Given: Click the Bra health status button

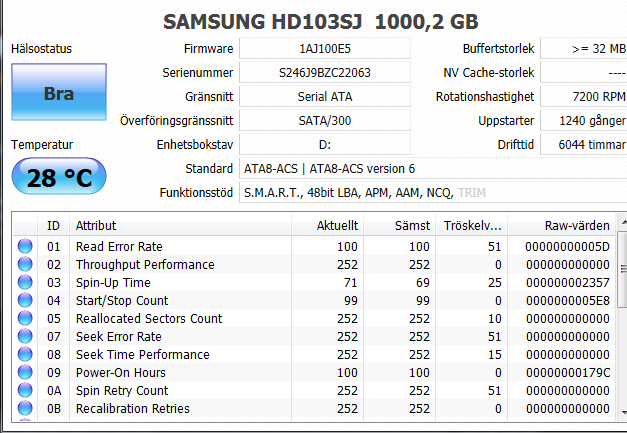Looking at the screenshot, I should 59,94.
